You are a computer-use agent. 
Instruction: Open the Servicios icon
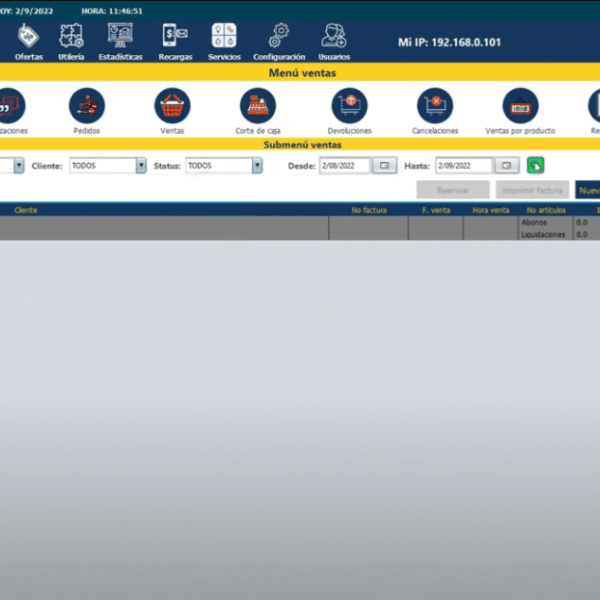[224, 37]
